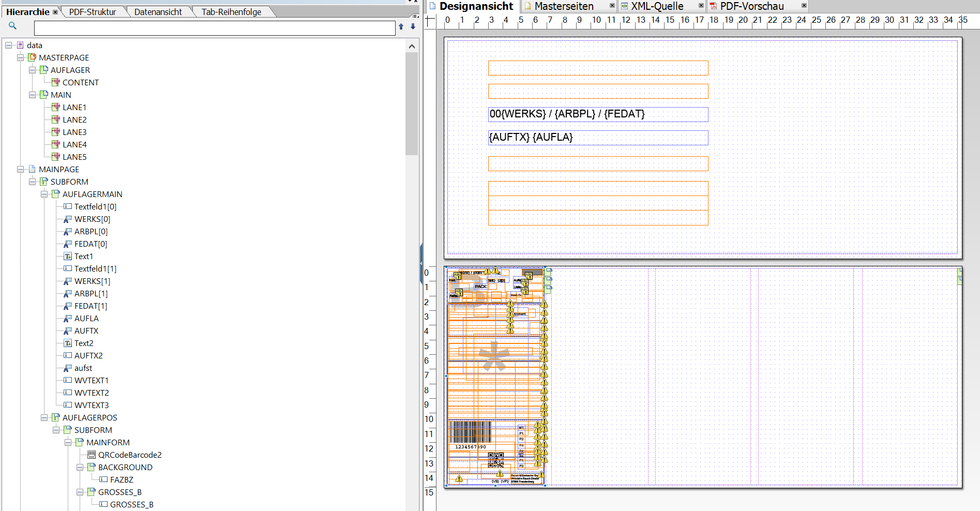
Task: Click the data-field icon beside WERKS[0]
Action: point(67,219)
